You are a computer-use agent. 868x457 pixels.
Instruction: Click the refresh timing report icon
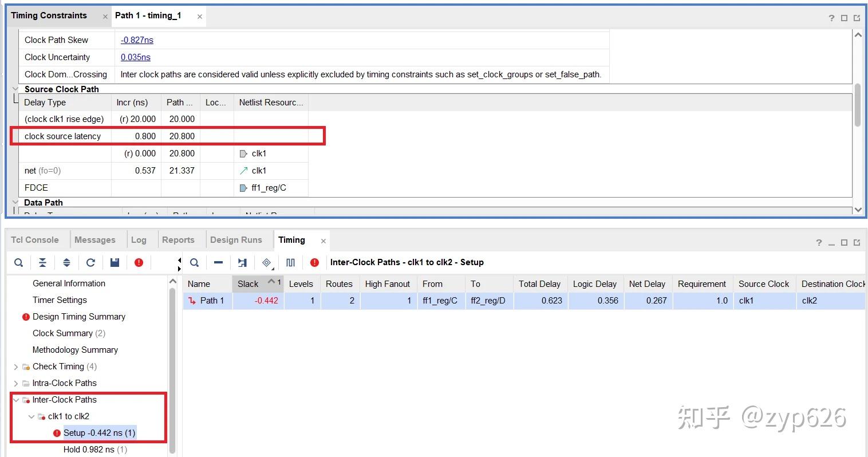point(90,262)
